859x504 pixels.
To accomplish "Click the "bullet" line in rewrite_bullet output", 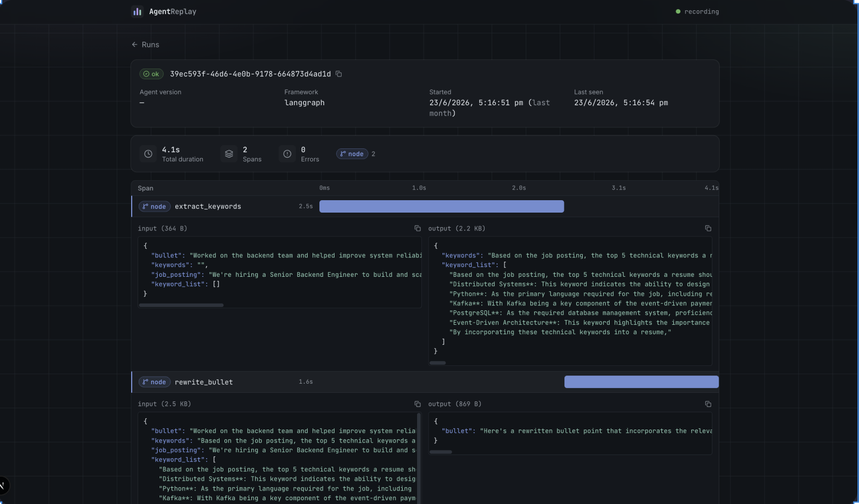I will [x=577, y=431].
